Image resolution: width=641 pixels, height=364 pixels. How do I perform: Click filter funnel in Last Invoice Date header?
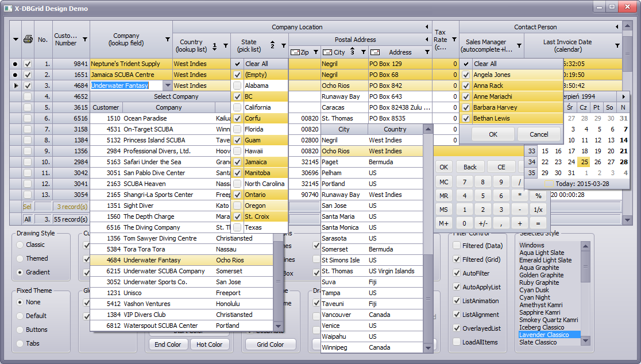[x=617, y=45]
